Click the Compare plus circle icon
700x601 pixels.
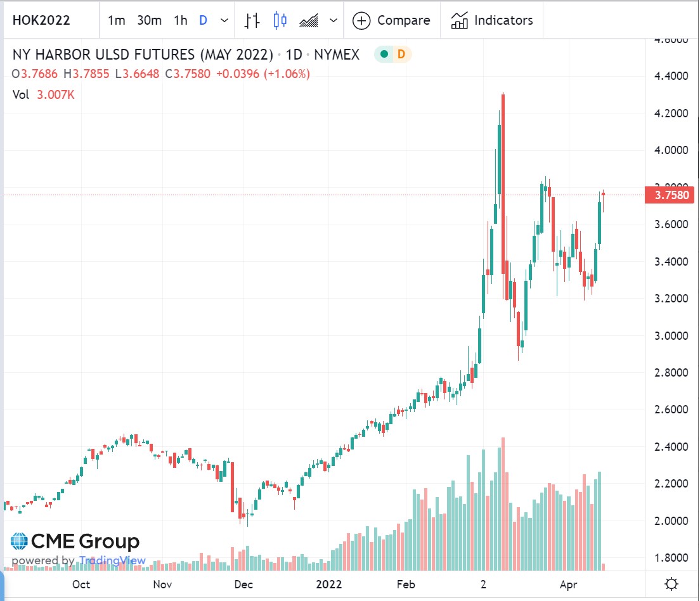pos(361,20)
